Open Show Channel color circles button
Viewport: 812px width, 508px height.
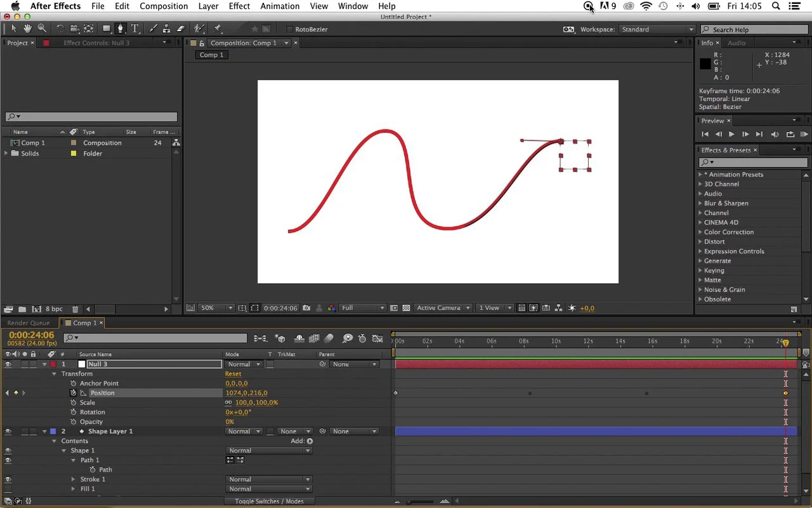point(331,308)
